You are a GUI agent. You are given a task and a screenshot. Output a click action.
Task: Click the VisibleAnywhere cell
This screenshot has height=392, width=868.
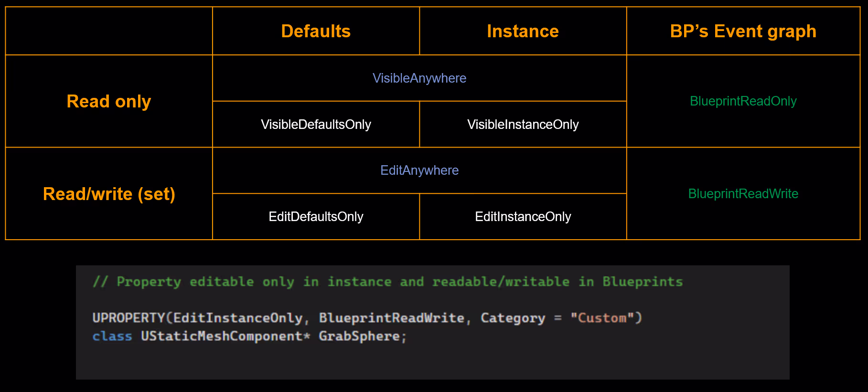pyautogui.click(x=419, y=78)
